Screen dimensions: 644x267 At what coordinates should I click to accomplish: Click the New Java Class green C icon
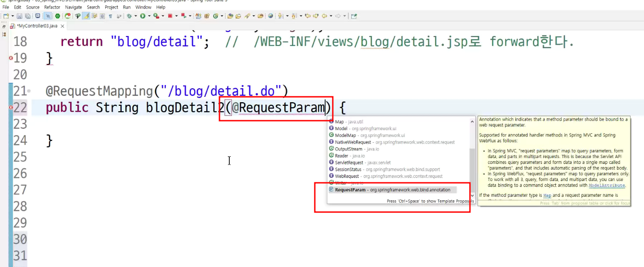click(x=216, y=16)
